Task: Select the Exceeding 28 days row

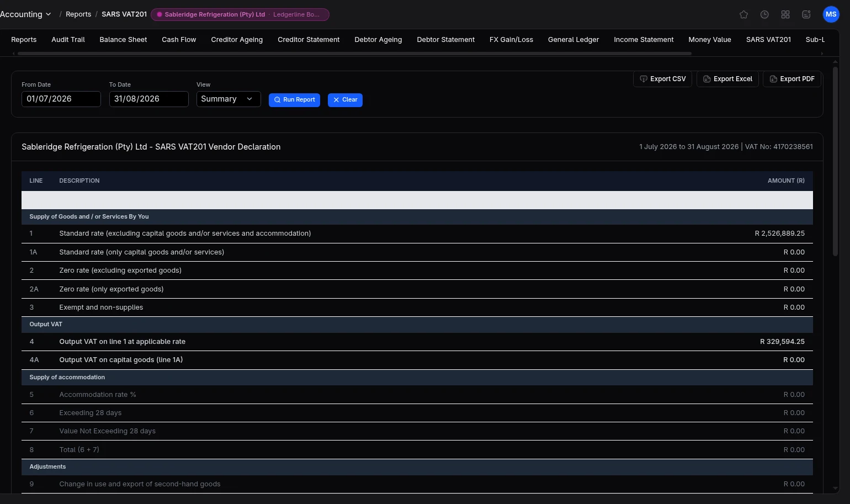Action: click(x=417, y=413)
